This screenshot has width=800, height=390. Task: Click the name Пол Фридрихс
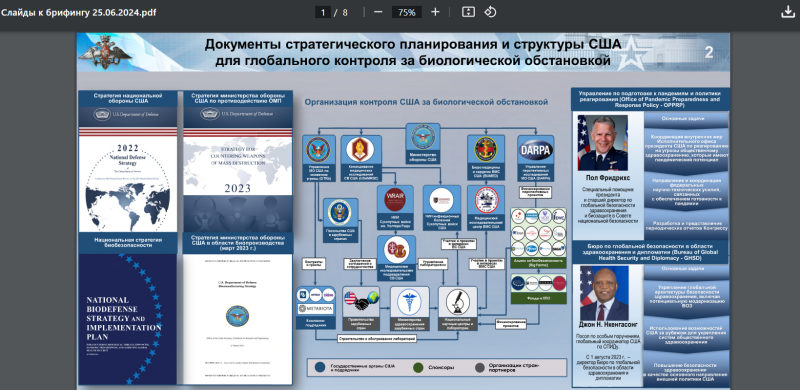click(x=608, y=178)
